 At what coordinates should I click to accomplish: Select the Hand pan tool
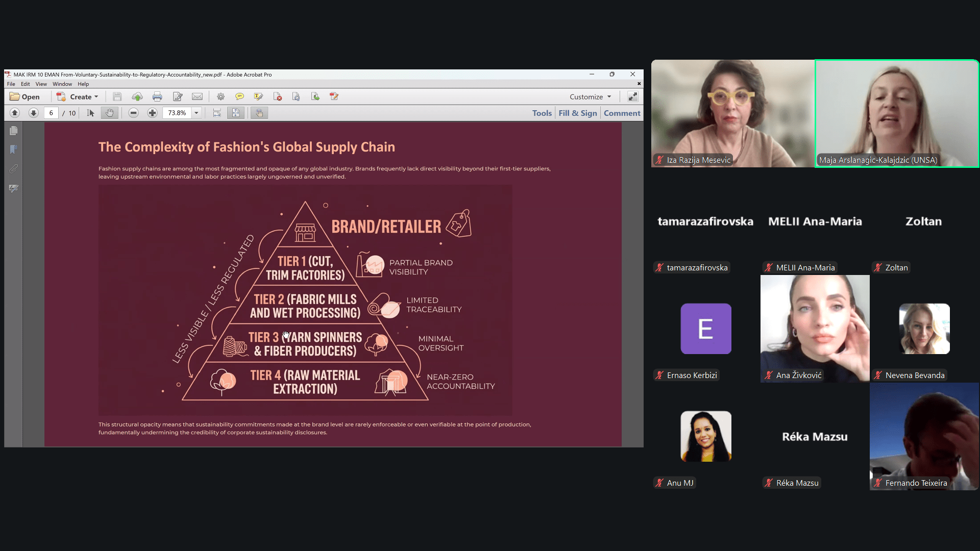click(109, 113)
